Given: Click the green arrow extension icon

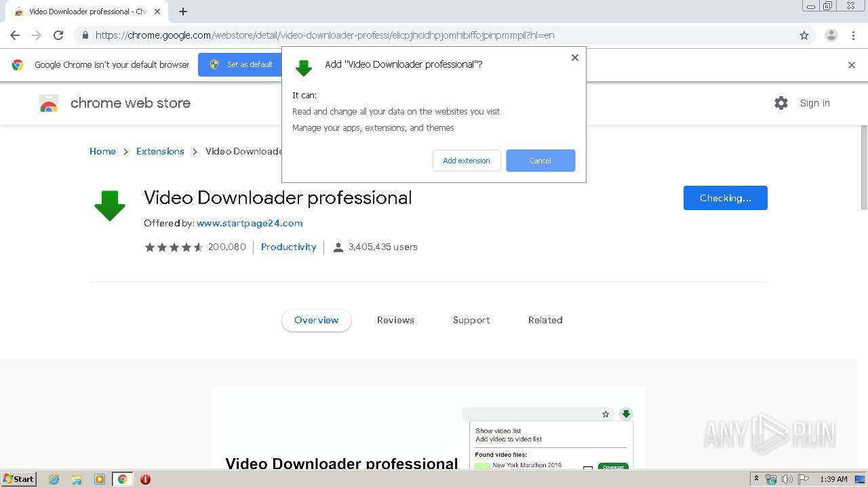Looking at the screenshot, I should pyautogui.click(x=110, y=206).
